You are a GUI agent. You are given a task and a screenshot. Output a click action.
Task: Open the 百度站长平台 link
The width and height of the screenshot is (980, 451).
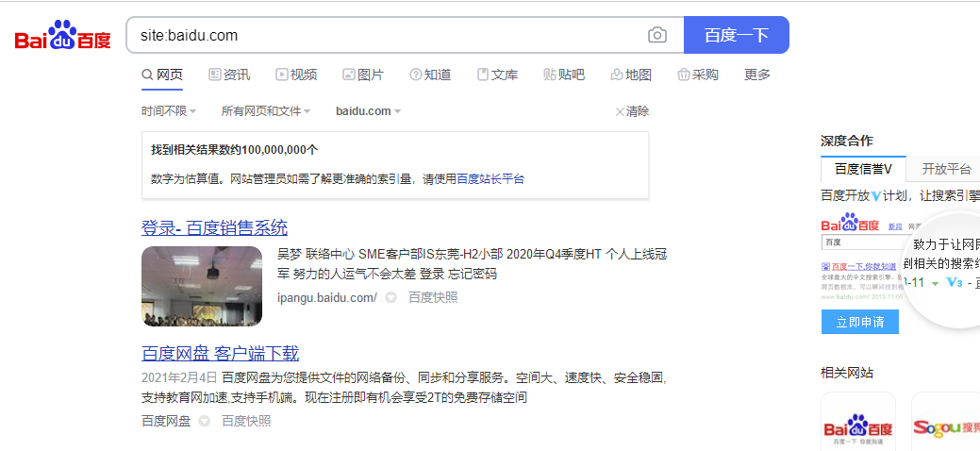tap(490, 179)
